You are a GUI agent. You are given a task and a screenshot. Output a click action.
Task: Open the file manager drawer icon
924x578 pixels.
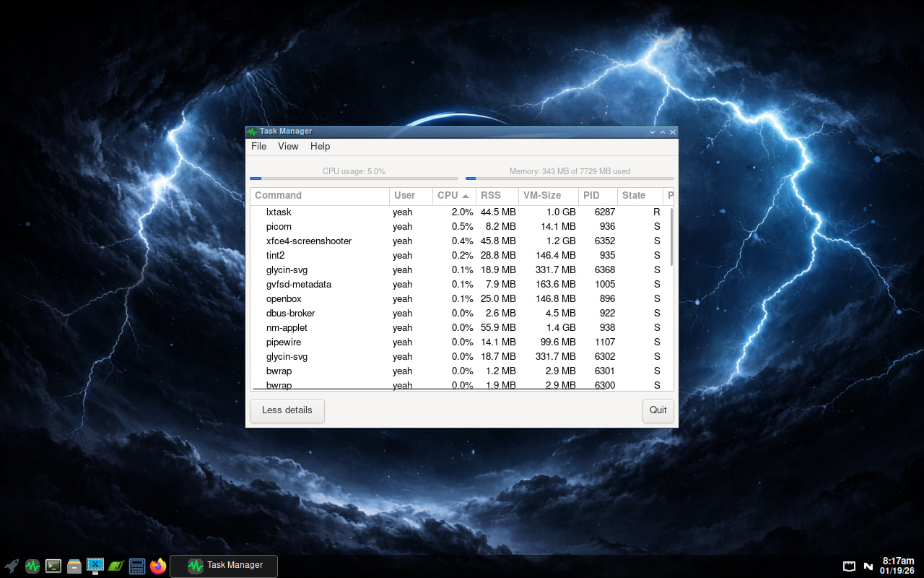point(74,566)
